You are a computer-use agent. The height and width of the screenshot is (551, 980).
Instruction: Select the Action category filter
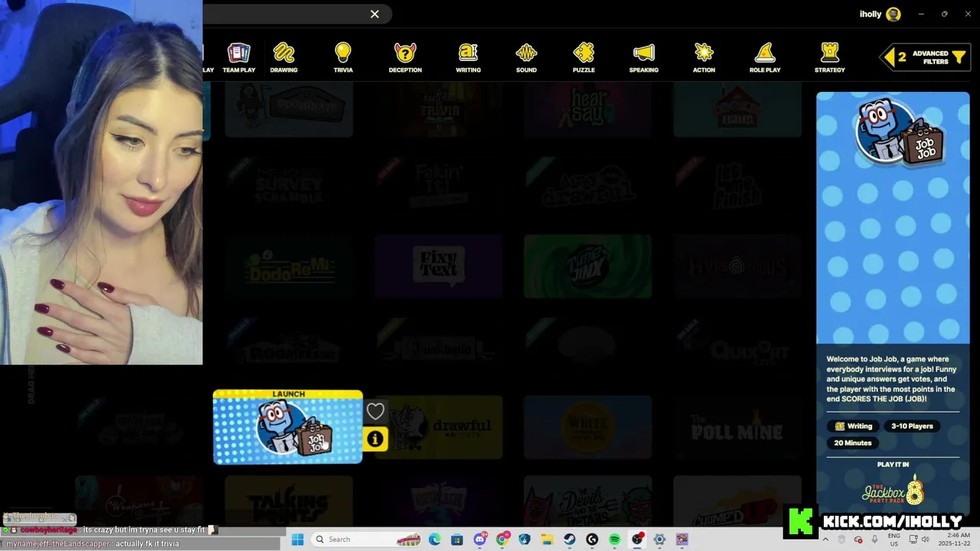click(x=704, y=57)
